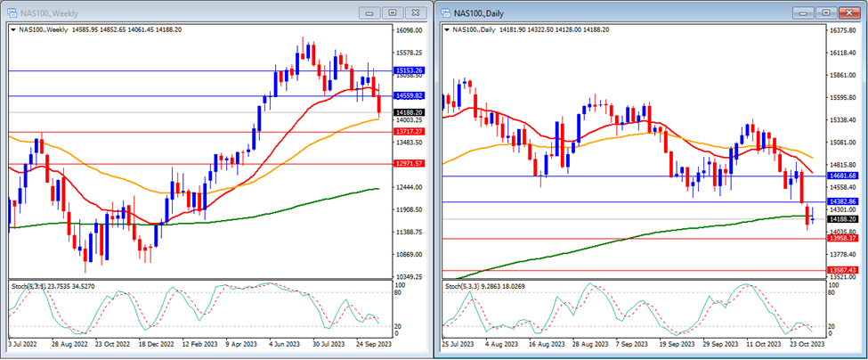
Task: Click the 10869.00 value on Weekly price axis
Action: tap(410, 254)
